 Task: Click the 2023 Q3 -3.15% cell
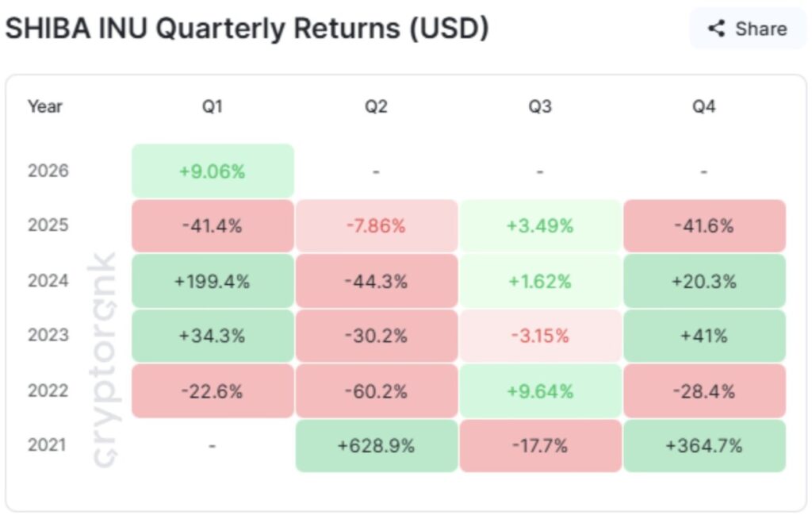click(x=540, y=336)
